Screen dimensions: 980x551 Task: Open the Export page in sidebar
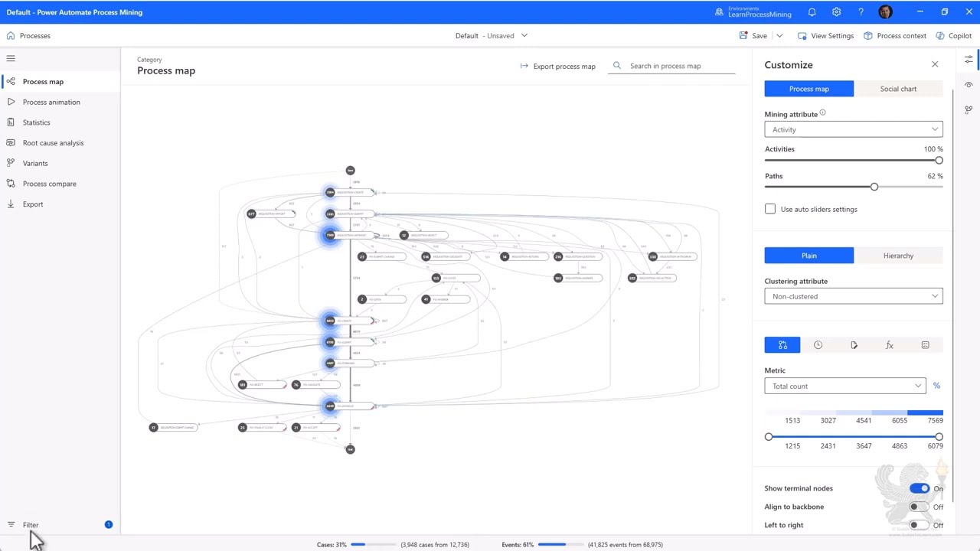pyautogui.click(x=33, y=204)
